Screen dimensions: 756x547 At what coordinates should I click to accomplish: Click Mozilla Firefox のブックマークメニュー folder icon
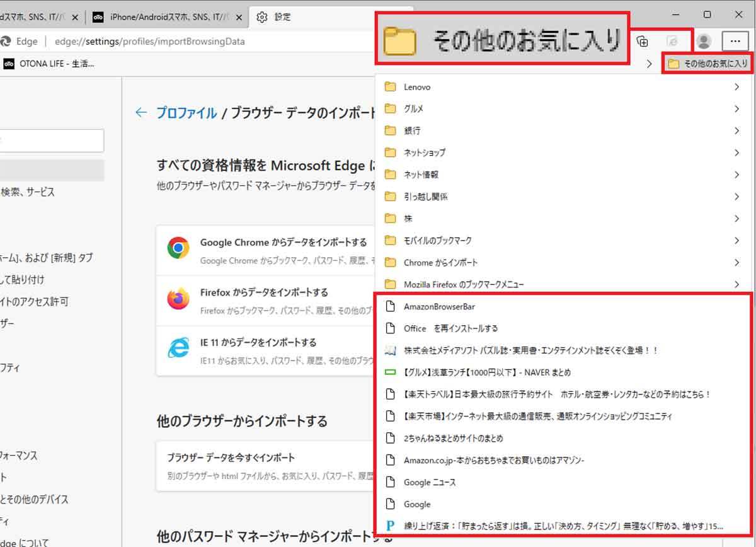(x=390, y=284)
